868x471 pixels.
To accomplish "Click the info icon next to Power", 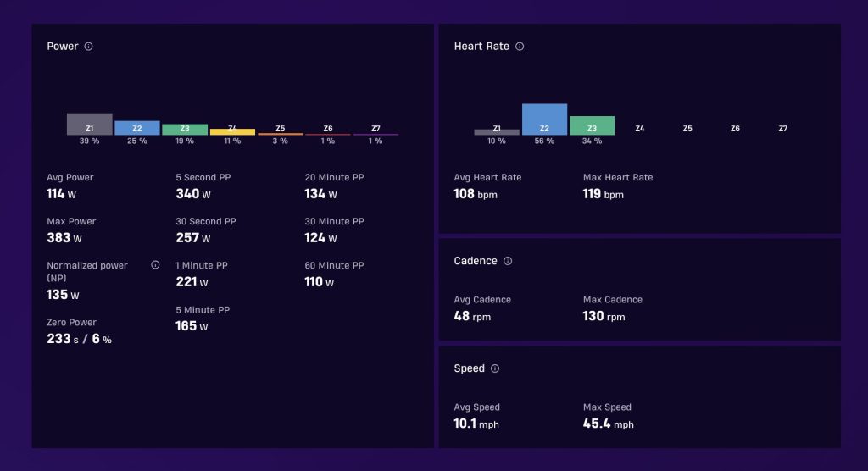I will 88,47.
